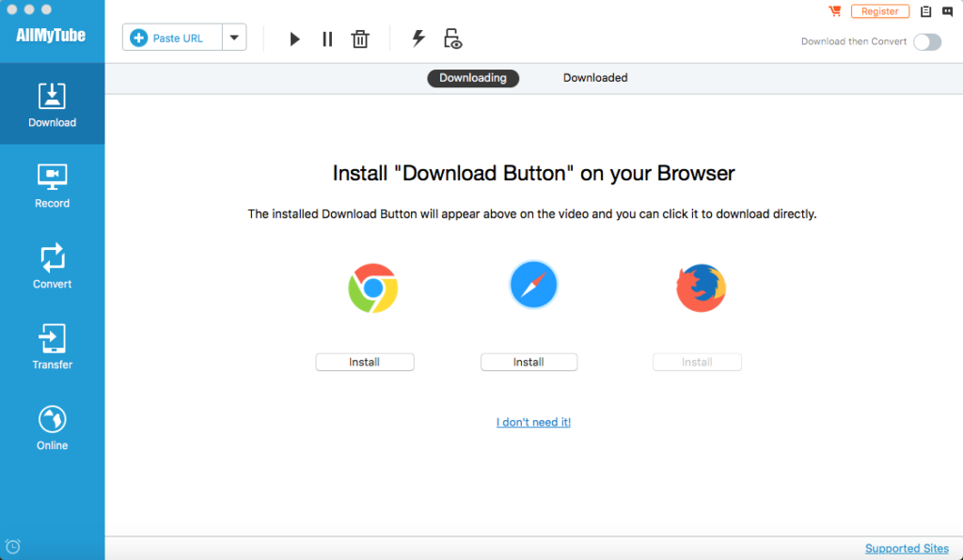Click the "I don't need it!" link
This screenshot has width=963, height=560.
[x=533, y=422]
